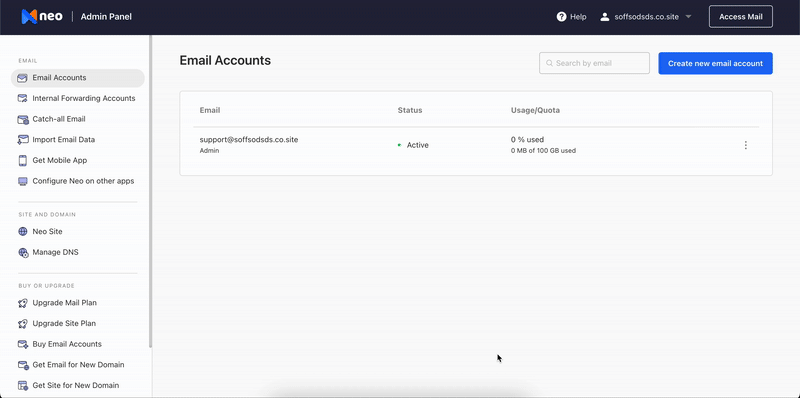Click the green Active status dot
Viewport: 800px width, 398px height.
pyautogui.click(x=399, y=145)
